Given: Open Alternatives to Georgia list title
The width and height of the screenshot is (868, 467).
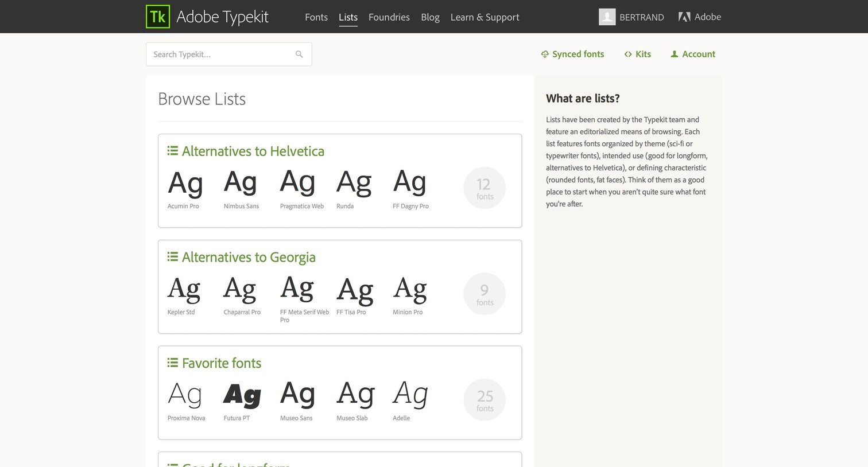Looking at the screenshot, I should coord(249,257).
